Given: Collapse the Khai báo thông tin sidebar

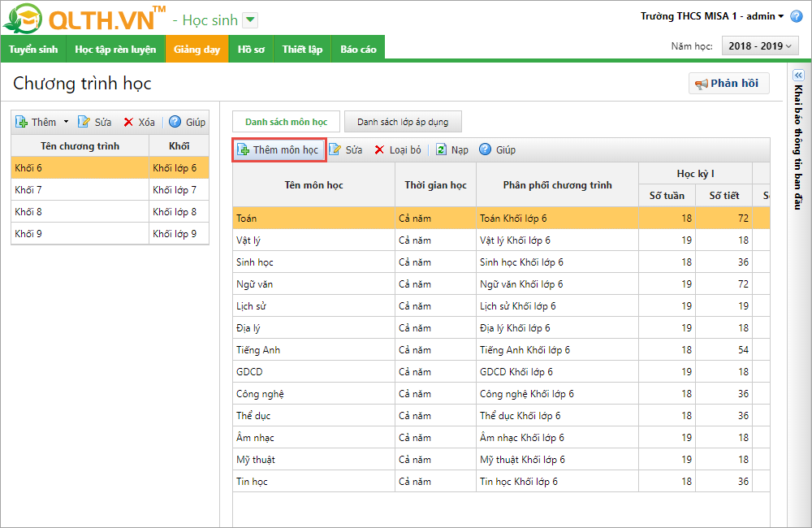Looking at the screenshot, I should (x=797, y=75).
